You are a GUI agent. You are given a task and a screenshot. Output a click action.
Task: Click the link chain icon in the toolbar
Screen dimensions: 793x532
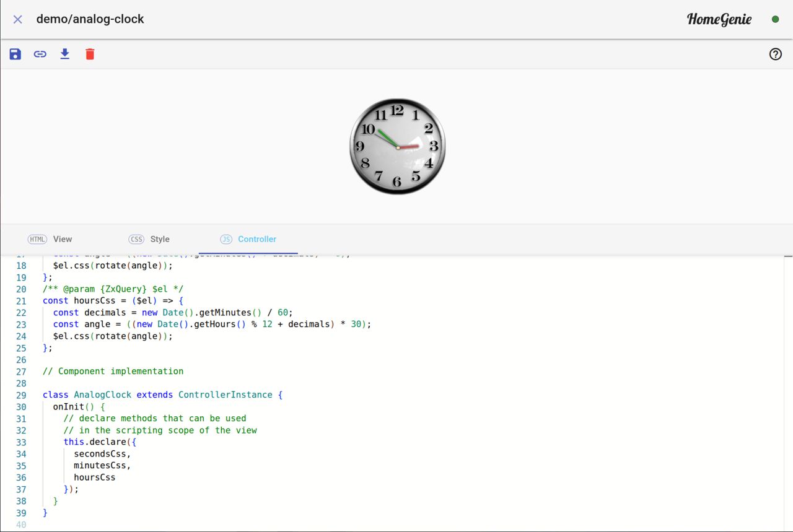40,54
